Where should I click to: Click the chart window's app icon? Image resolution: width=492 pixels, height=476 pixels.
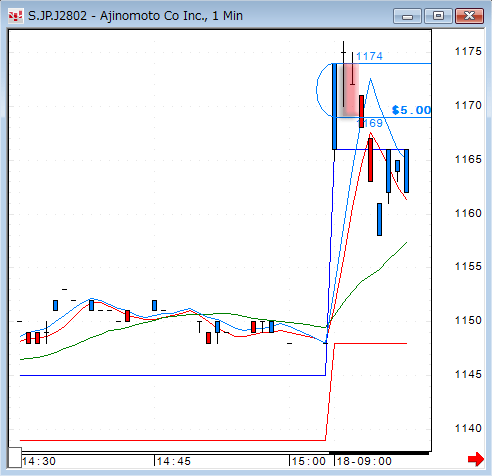tap(15, 16)
